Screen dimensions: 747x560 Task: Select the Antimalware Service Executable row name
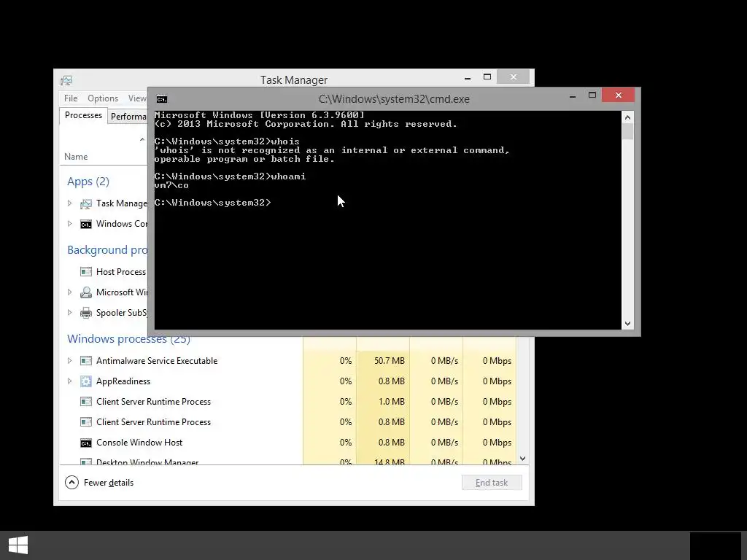[157, 361]
